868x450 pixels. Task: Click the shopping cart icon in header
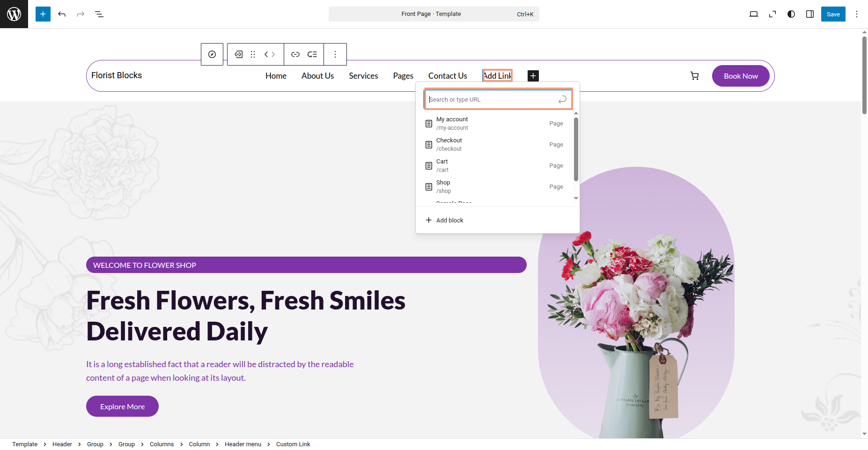[x=695, y=76]
